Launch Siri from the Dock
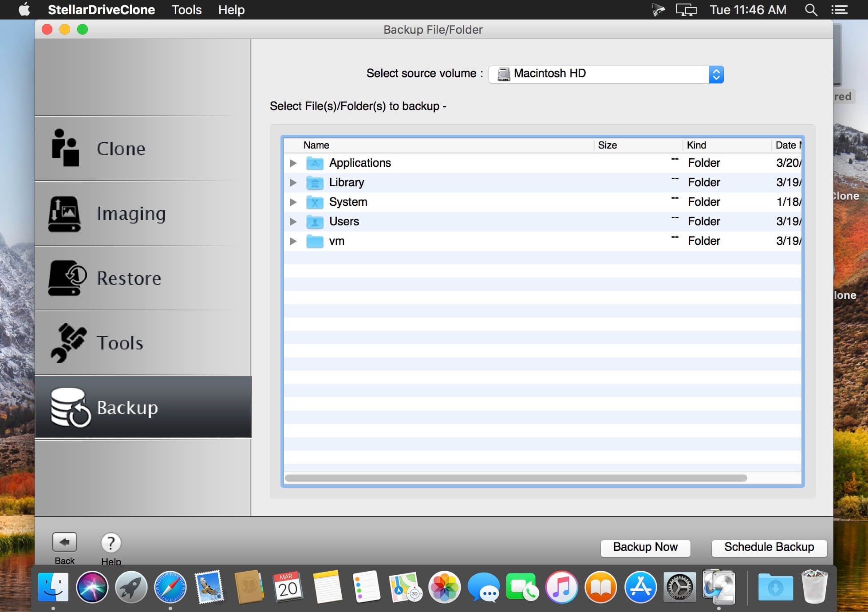Image resolution: width=868 pixels, height=612 pixels. [92, 587]
